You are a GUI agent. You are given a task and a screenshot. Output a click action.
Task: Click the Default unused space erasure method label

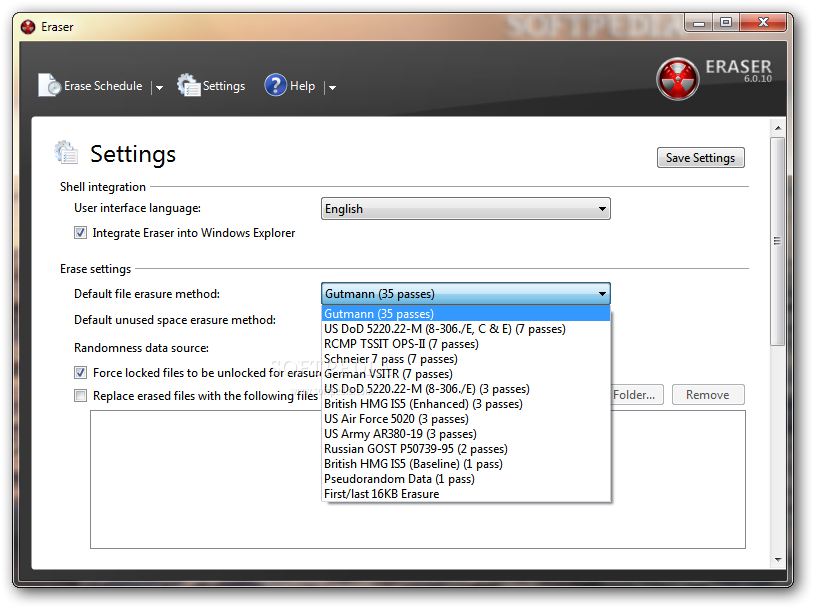(175, 320)
